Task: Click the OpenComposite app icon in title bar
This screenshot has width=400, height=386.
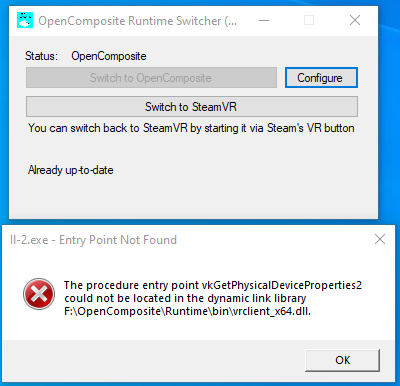Action: 25,20
